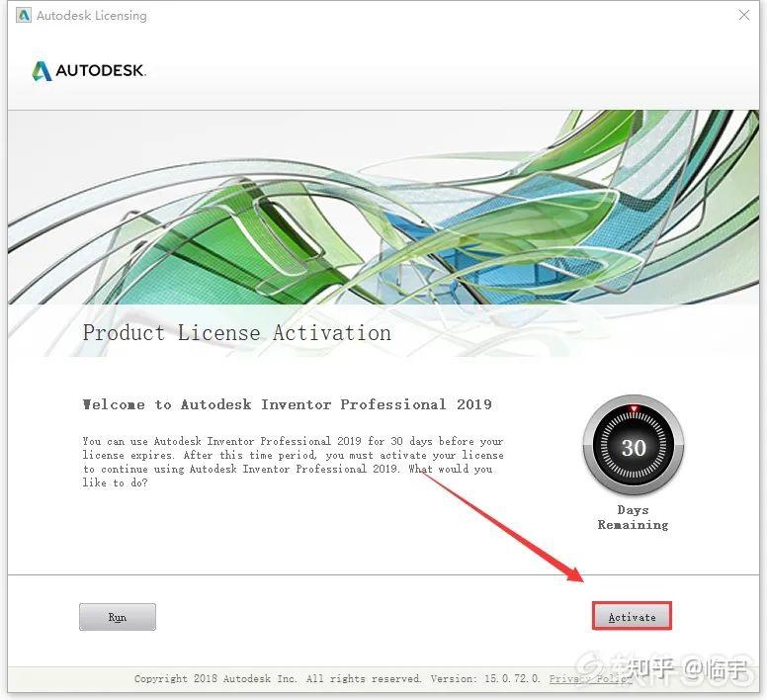Click the AUTODESK wordmark in the header
Image resolution: width=767 pixels, height=700 pixels.
click(x=100, y=70)
